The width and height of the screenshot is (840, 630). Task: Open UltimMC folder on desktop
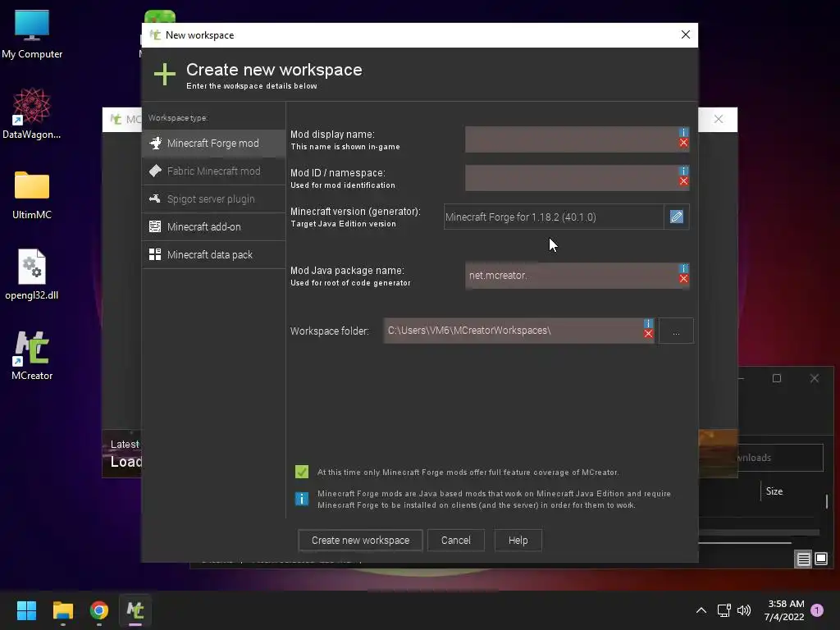(32, 195)
